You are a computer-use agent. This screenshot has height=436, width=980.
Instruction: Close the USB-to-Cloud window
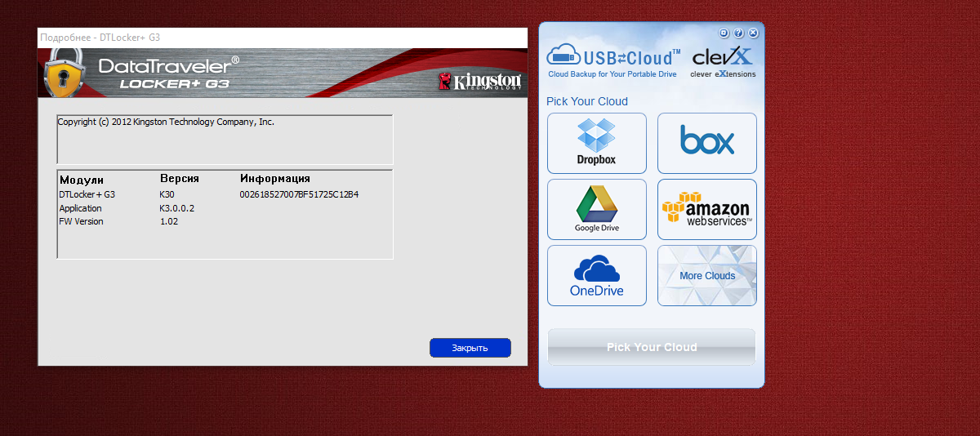(x=753, y=33)
